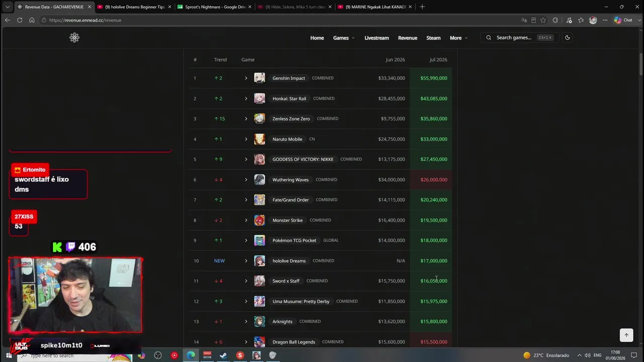Click the Wuthering Waves game icon
This screenshot has width=644, height=362.
260,179
